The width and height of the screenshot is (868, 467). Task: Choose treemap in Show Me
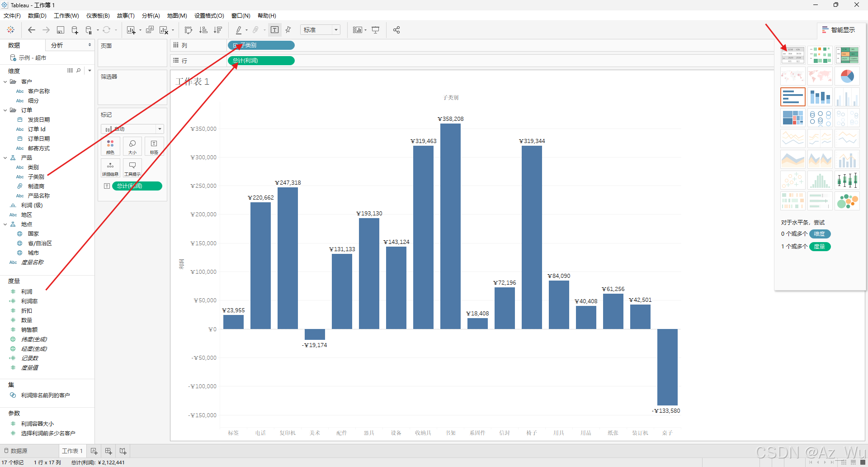(x=793, y=118)
